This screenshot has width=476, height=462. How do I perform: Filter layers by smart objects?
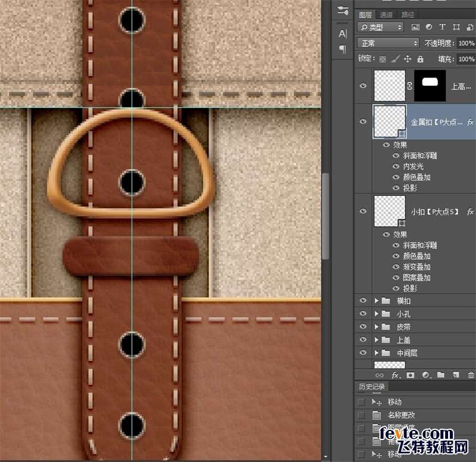pyautogui.click(x=470, y=27)
